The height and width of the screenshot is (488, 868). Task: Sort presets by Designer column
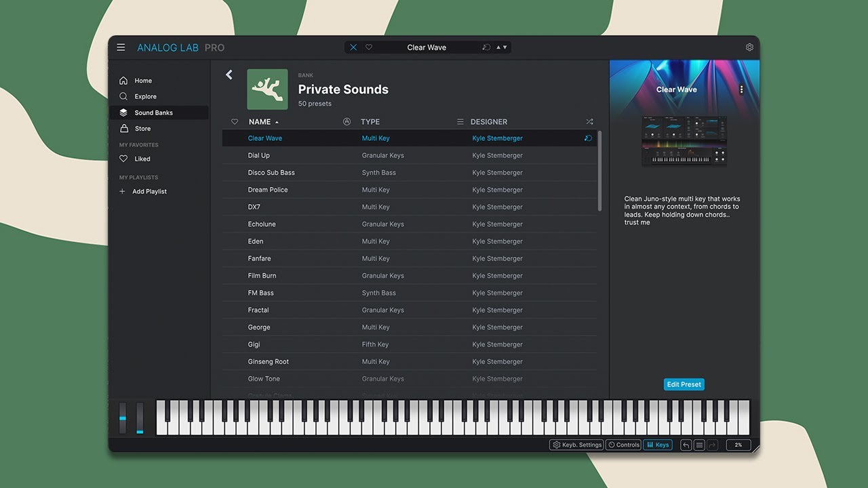click(489, 122)
